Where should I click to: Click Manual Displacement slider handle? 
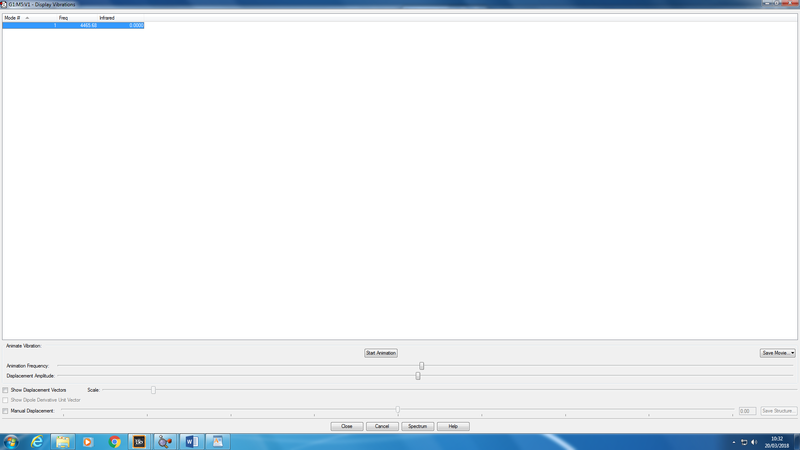coord(397,410)
